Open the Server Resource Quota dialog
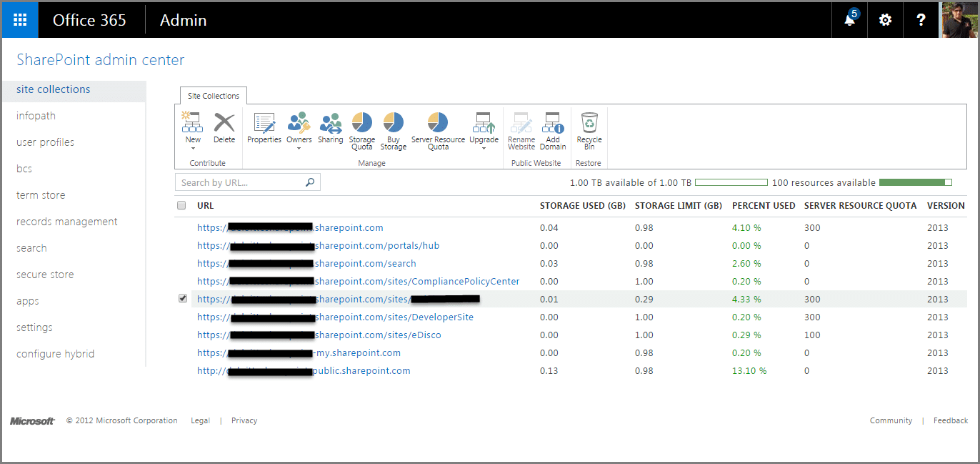The height and width of the screenshot is (464, 980). pos(438,131)
